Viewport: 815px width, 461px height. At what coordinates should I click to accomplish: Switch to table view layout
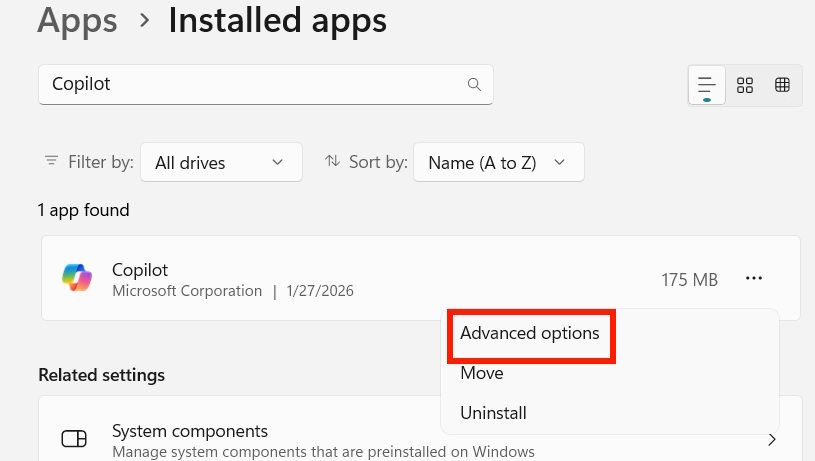pyautogui.click(x=782, y=85)
